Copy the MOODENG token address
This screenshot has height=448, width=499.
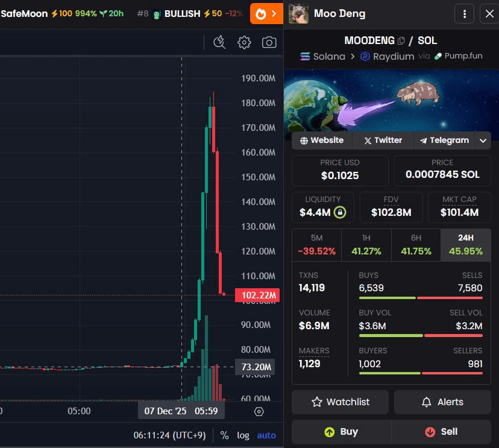[x=401, y=40]
